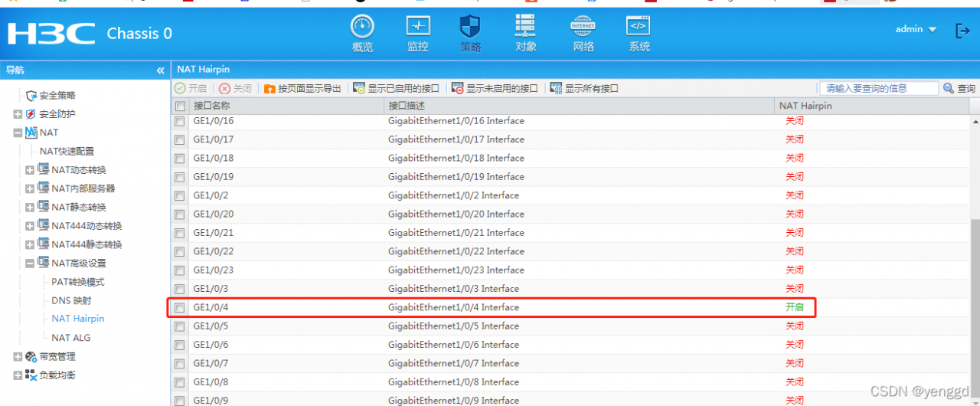This screenshot has width=980, height=406.
Task: Tick the checkbox for GE1/0/17
Action: point(180,139)
